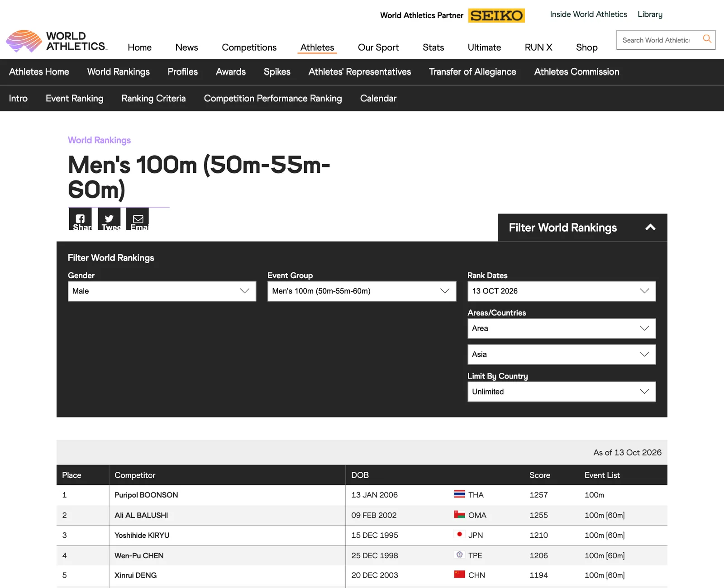
Task: Click the World Rankings breadcrumb link
Action: click(99, 140)
